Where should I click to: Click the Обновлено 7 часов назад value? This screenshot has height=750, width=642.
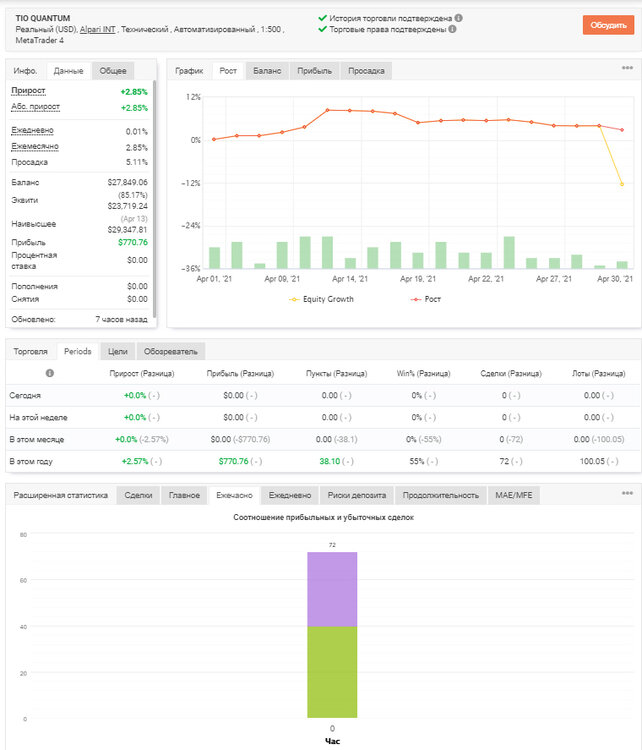122,319
